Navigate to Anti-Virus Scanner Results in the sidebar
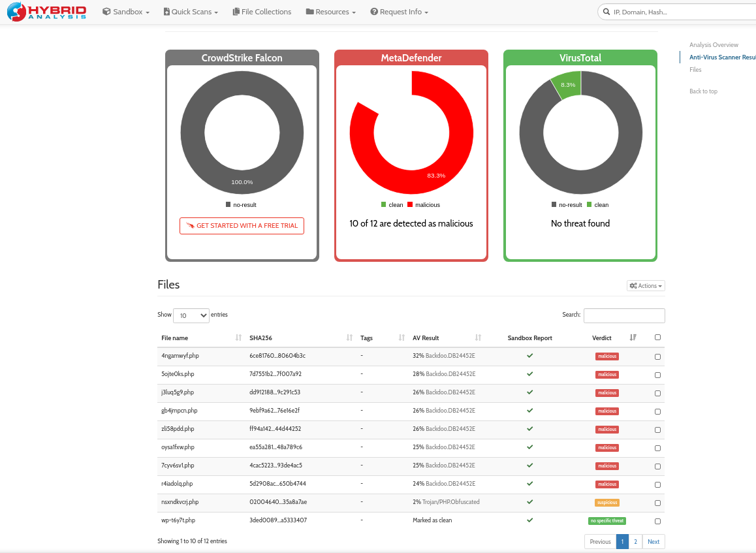Screen dimensions: 756x553 click(722, 57)
